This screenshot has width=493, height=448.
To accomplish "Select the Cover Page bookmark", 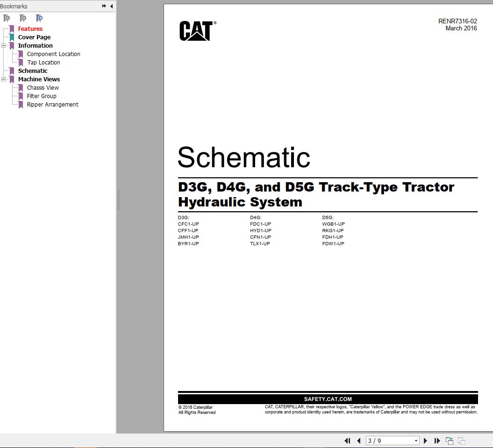I will (x=34, y=37).
